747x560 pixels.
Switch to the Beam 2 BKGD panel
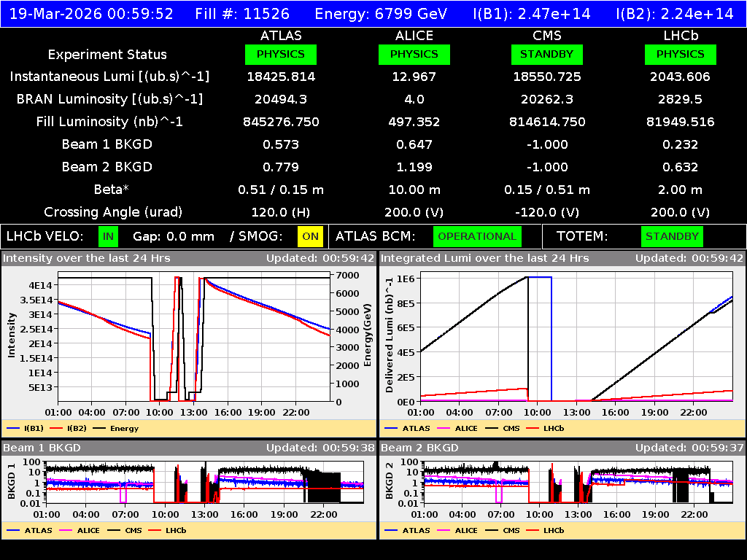pos(422,448)
